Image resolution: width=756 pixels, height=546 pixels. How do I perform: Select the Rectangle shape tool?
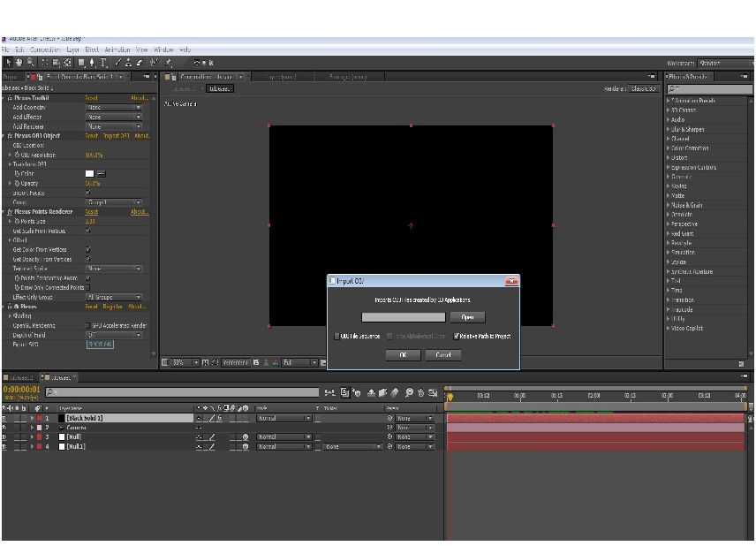click(81, 63)
